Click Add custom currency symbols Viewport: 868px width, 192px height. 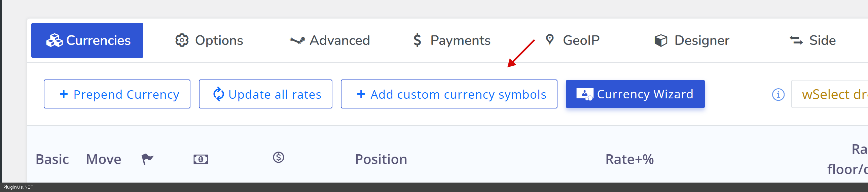[449, 94]
